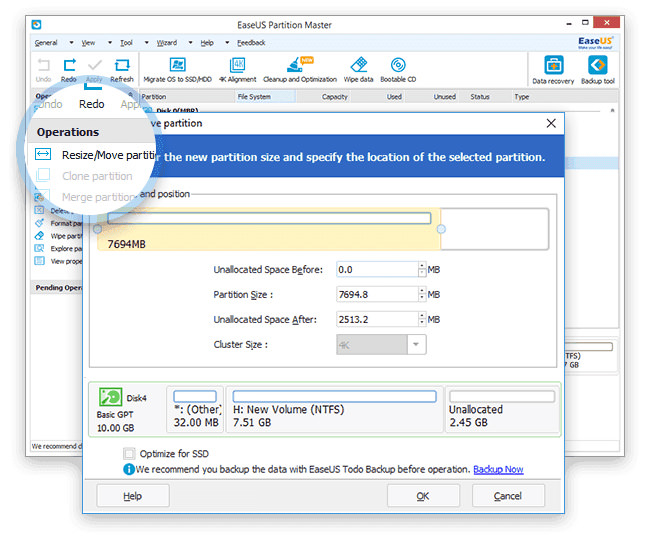Click the left resize handle of partition bar
The width and height of the screenshot is (650, 539).
click(x=97, y=229)
